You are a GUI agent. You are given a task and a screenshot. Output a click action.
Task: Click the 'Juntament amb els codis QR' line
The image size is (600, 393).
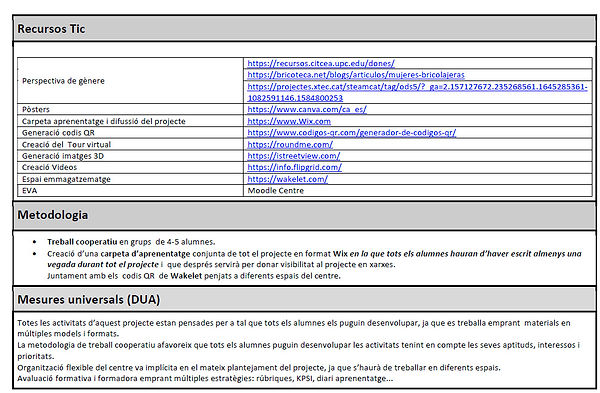194,276
